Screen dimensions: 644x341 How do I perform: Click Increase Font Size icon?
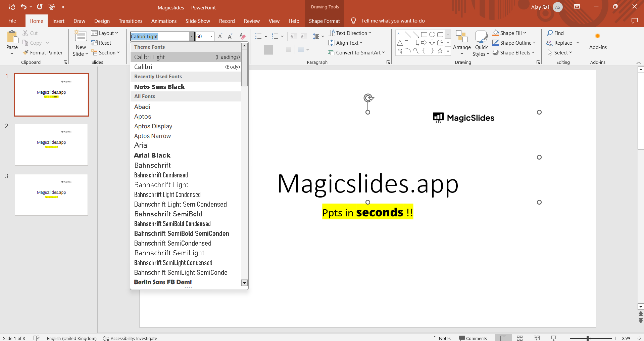click(220, 36)
